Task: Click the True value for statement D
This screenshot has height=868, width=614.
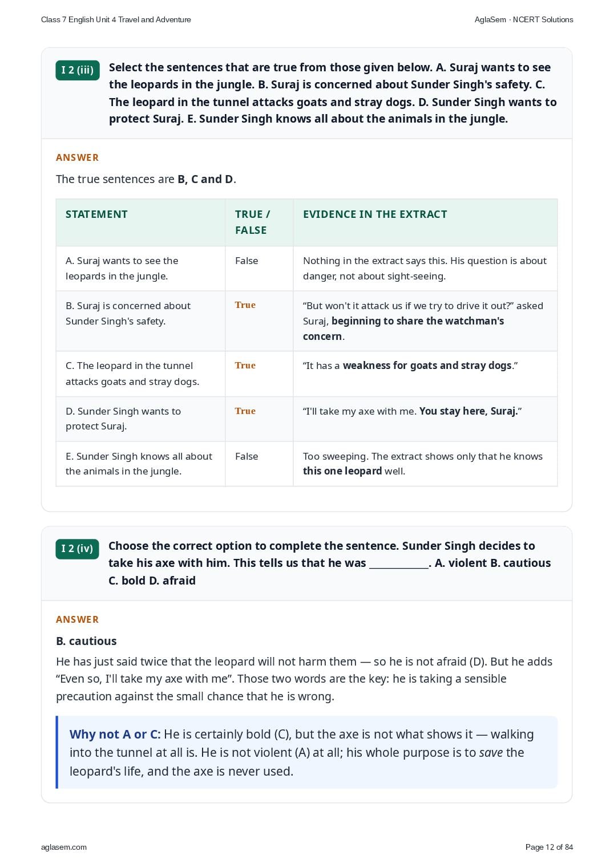Action: coord(245,411)
